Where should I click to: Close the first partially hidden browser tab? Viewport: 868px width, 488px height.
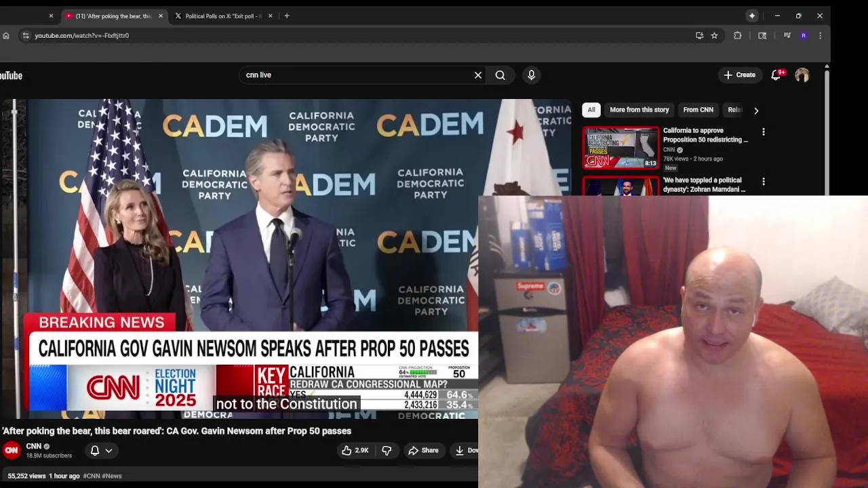pos(51,16)
